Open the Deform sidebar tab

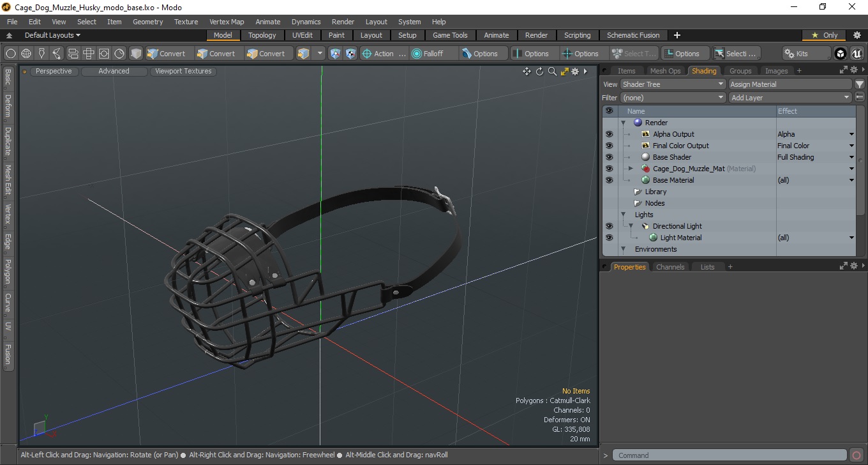8,106
